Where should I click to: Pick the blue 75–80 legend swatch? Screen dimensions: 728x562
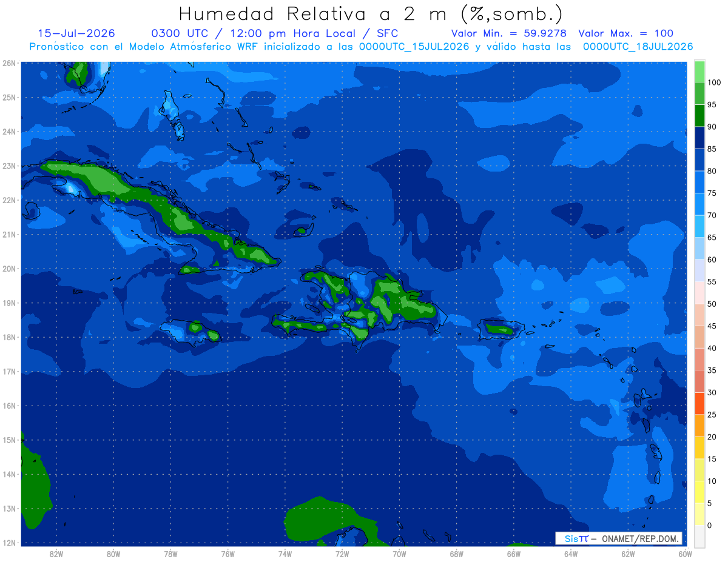coord(699,182)
